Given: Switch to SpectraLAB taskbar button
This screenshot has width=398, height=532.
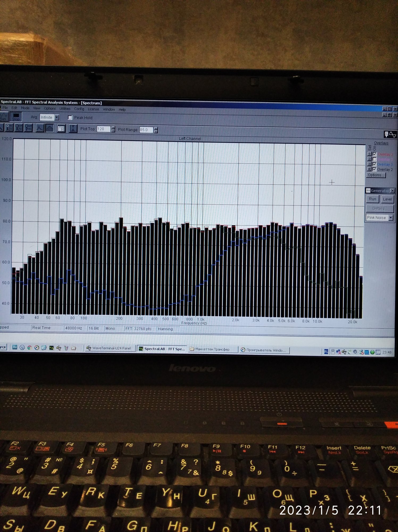Looking at the screenshot, I should (162, 349).
